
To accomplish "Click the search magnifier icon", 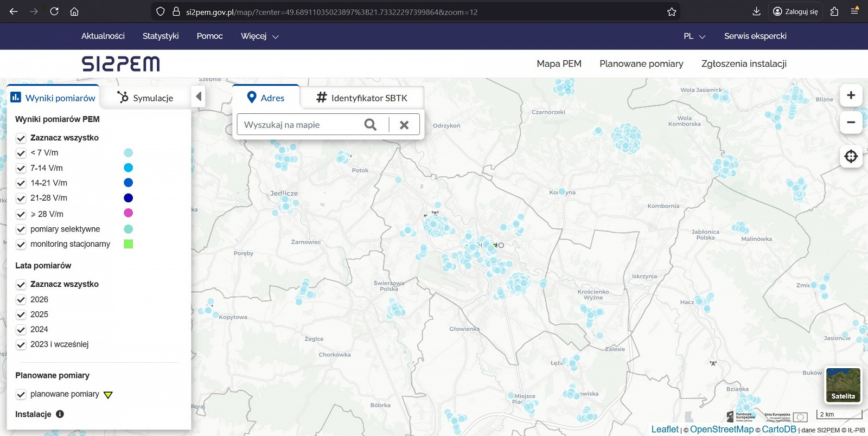I will pyautogui.click(x=371, y=125).
